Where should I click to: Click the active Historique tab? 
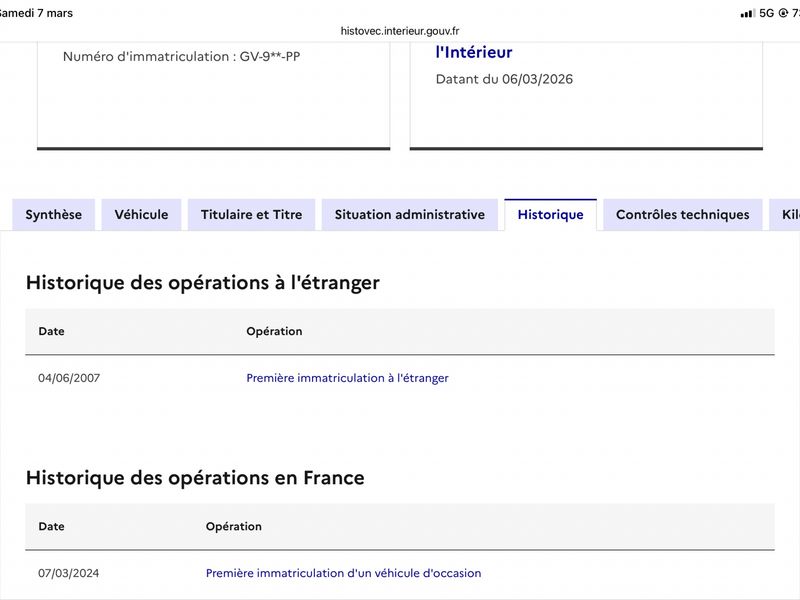pyautogui.click(x=550, y=215)
